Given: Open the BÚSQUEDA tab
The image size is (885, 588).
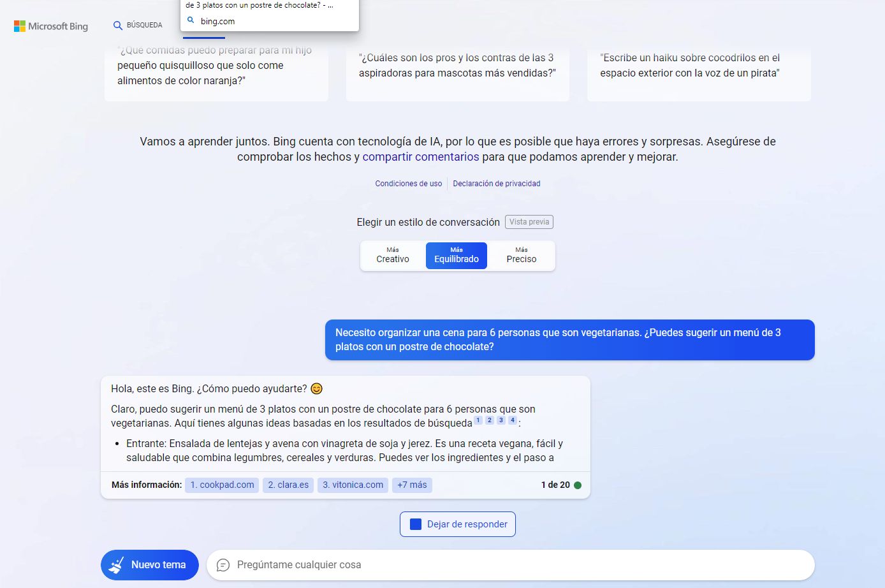Looking at the screenshot, I should (x=144, y=26).
